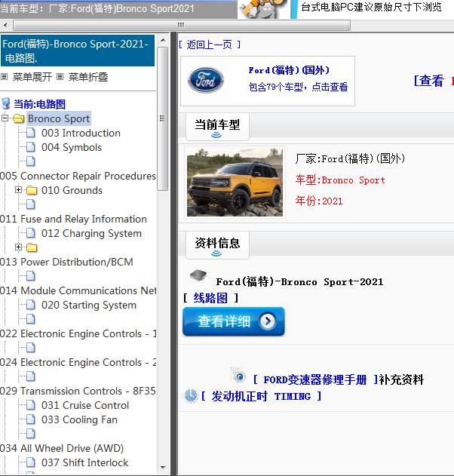Click page icon above 029 Transmission Controls
The width and height of the screenshot is (454, 476).
(31, 376)
